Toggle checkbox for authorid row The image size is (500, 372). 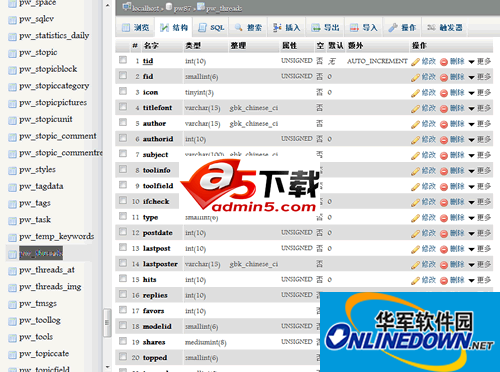[x=123, y=138]
